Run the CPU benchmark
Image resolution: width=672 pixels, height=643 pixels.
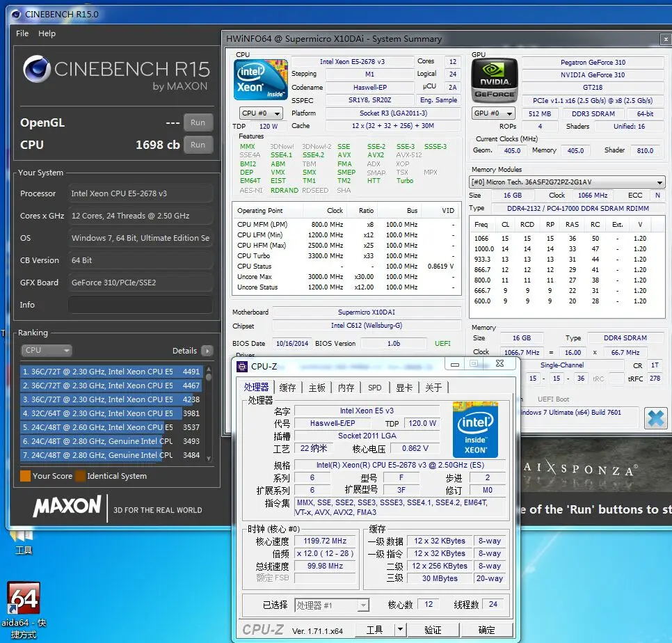(198, 145)
